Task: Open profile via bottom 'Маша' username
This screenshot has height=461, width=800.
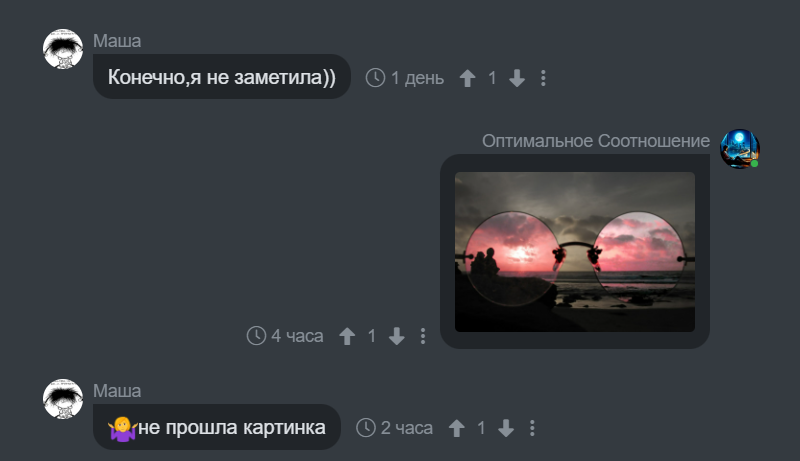Action: (x=117, y=391)
